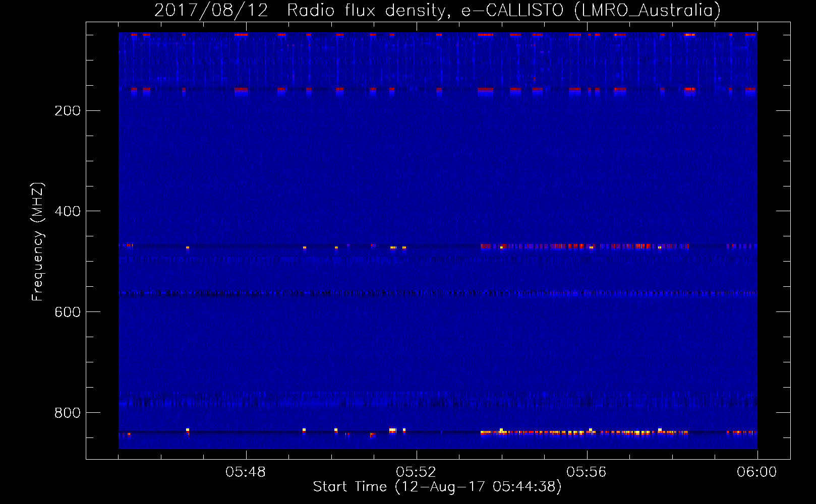The image size is (816, 504).
Task: Click the 600 frequency tick label
Action: tap(68, 312)
